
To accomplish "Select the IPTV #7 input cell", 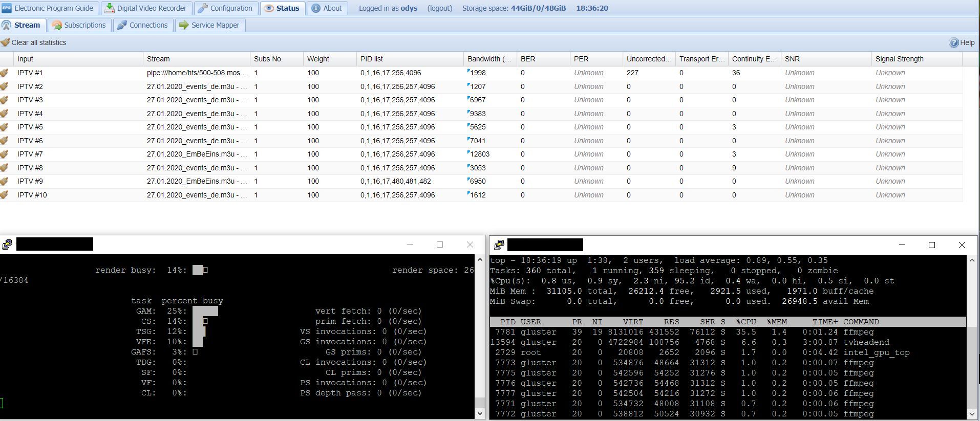I will tap(79, 154).
